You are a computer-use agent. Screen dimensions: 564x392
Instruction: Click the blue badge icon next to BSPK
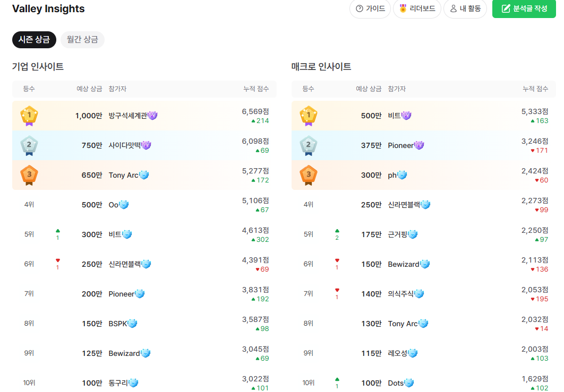133,324
